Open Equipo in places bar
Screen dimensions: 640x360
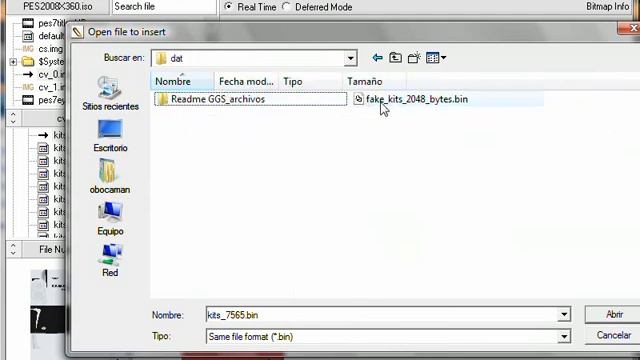[110, 218]
